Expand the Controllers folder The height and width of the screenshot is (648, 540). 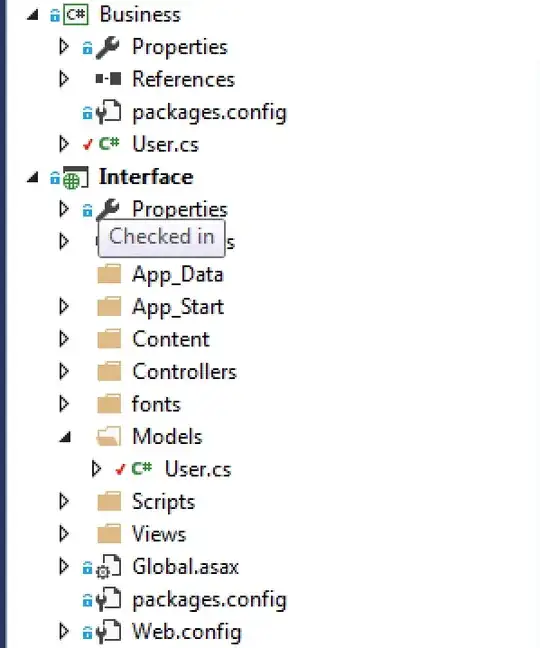click(64, 372)
